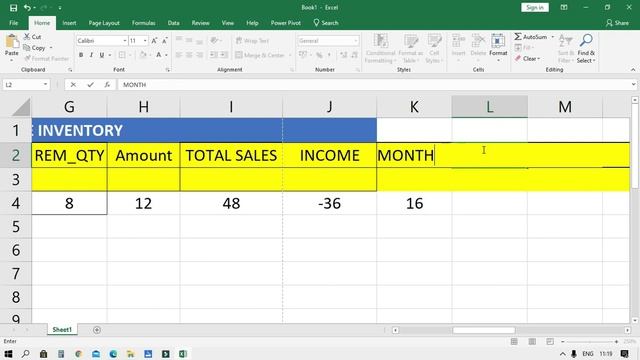Click the Enter checkmark in the formula bar

coord(90,84)
